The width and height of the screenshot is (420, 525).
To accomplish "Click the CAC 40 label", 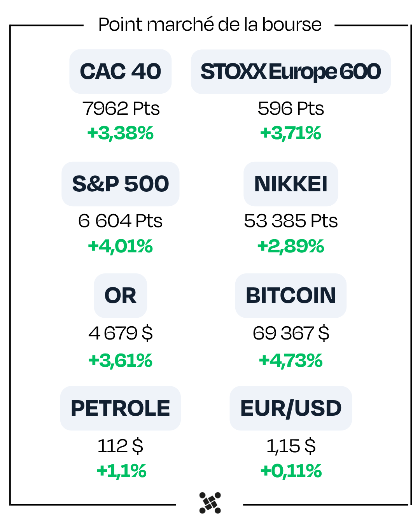I will click(121, 72).
